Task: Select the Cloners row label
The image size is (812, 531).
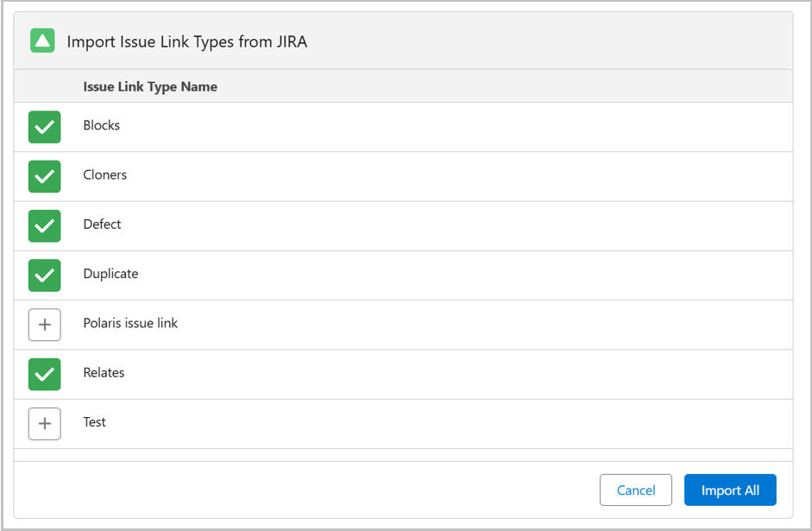Action: click(105, 174)
